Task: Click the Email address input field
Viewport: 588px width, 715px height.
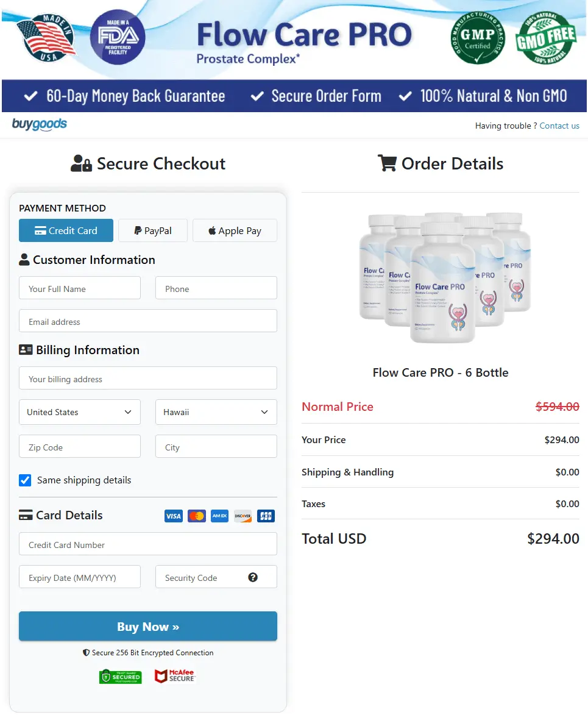Action: point(147,321)
